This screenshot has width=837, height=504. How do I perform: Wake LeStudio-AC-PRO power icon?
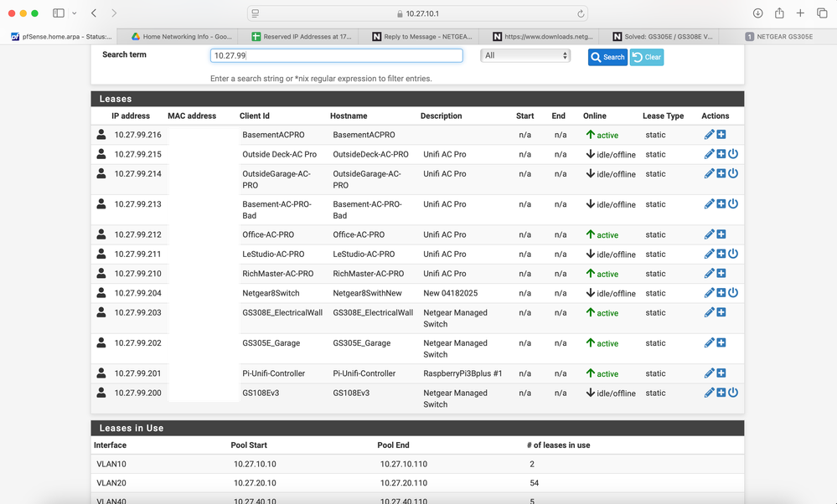point(733,254)
